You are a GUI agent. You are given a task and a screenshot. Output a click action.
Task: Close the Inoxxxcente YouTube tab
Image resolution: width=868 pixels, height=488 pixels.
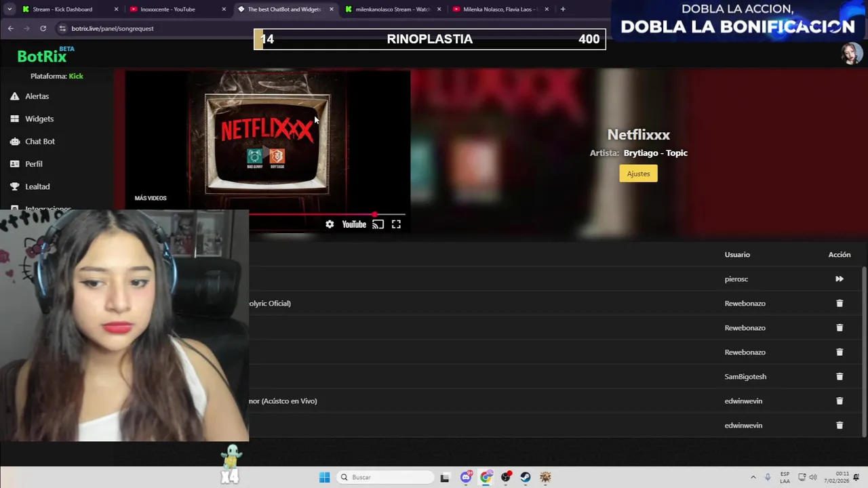coord(224,9)
